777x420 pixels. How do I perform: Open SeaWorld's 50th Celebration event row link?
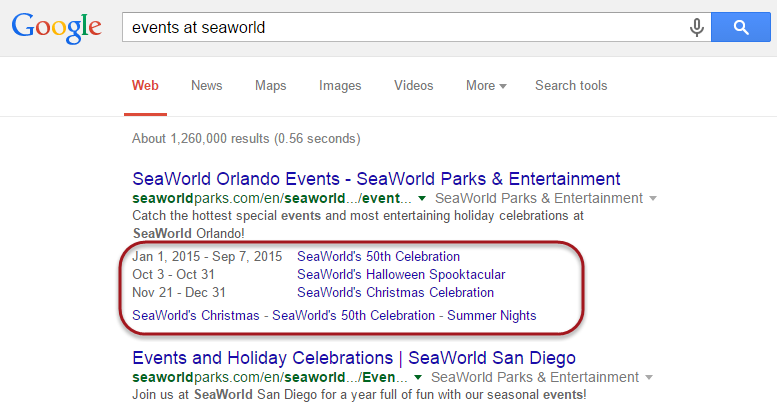coord(378,257)
